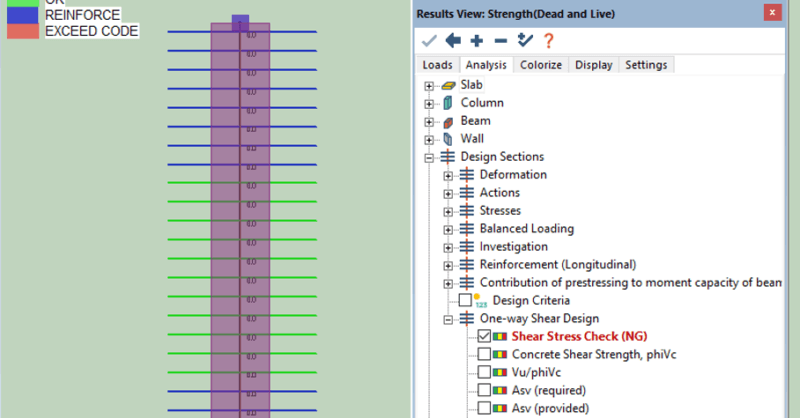This screenshot has height=418, width=800.
Task: Open help with the question mark icon
Action: tap(548, 41)
